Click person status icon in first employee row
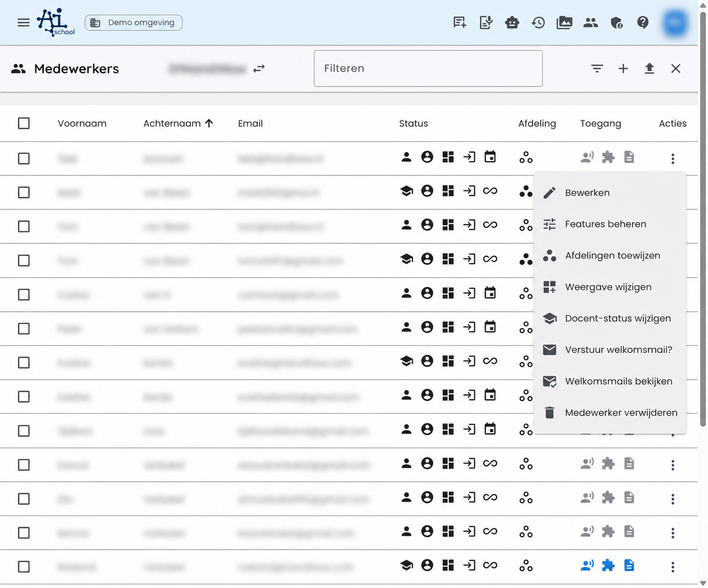This screenshot has height=588, width=708. pyautogui.click(x=406, y=157)
